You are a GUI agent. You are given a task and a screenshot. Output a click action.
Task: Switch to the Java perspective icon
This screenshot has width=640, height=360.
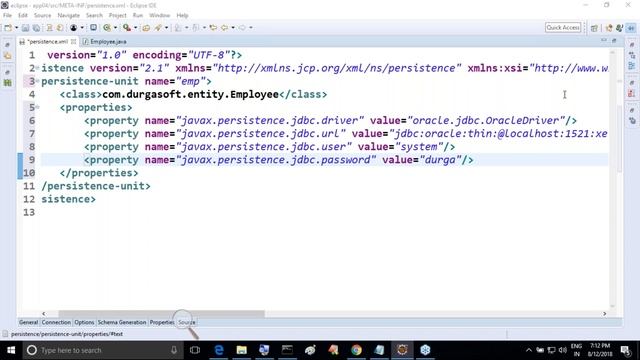point(620,28)
